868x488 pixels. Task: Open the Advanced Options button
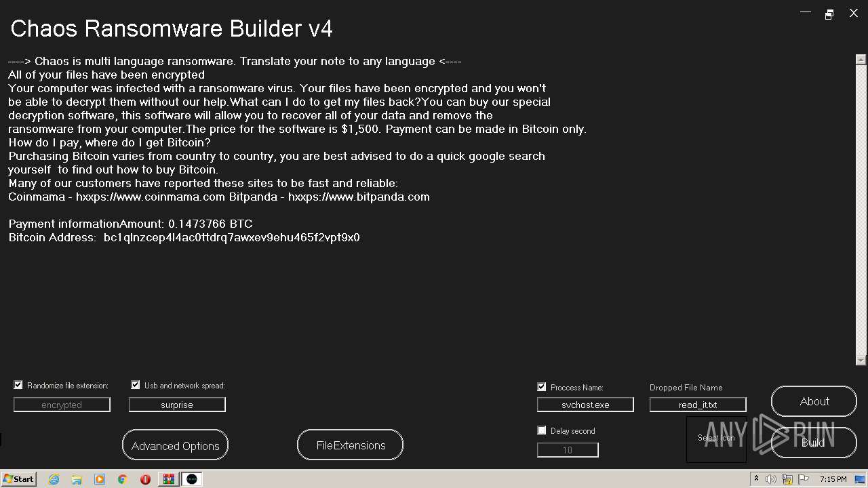point(175,445)
